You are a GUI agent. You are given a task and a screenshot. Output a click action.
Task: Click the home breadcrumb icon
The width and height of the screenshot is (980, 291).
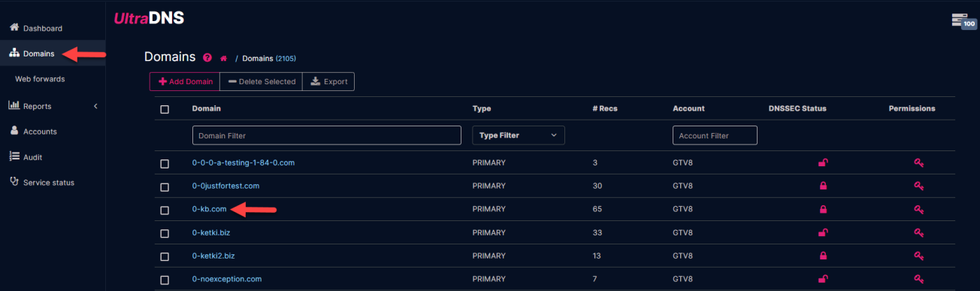pos(223,58)
